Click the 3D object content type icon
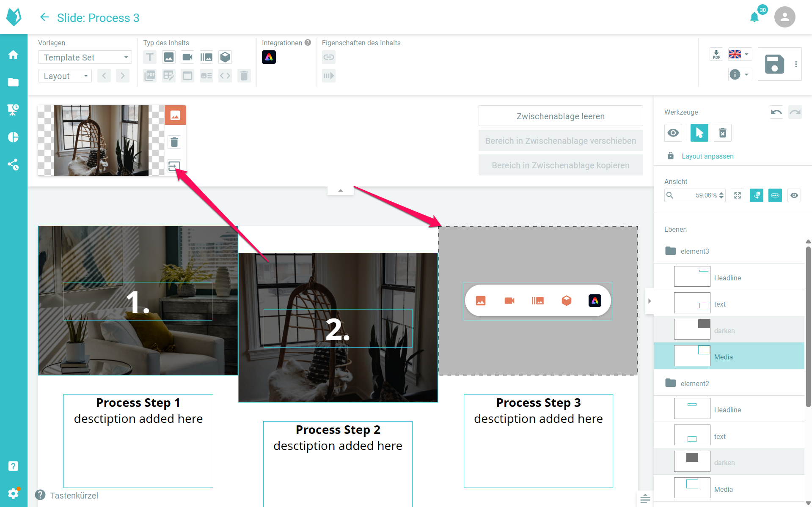This screenshot has height=507, width=812. click(x=225, y=57)
